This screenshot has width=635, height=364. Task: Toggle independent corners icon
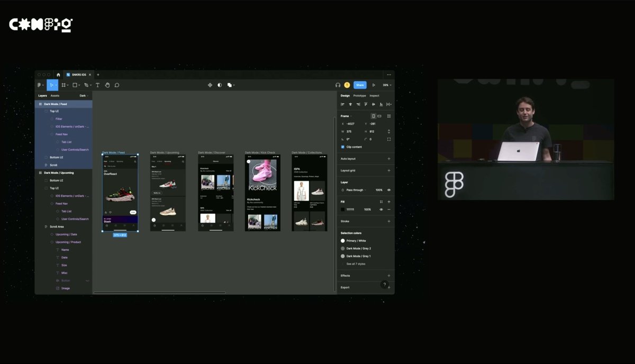389,139
